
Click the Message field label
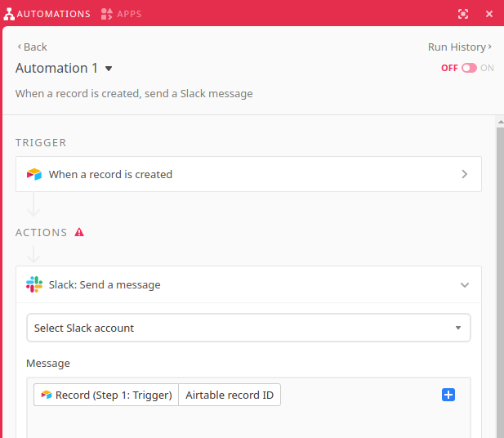(48, 364)
